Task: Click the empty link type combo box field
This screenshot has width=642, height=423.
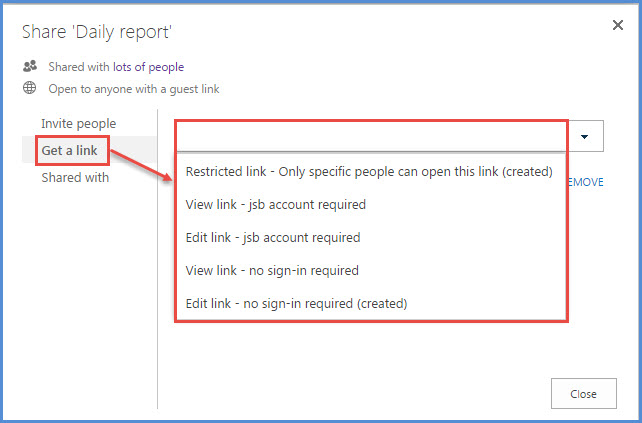Action: 372,136
